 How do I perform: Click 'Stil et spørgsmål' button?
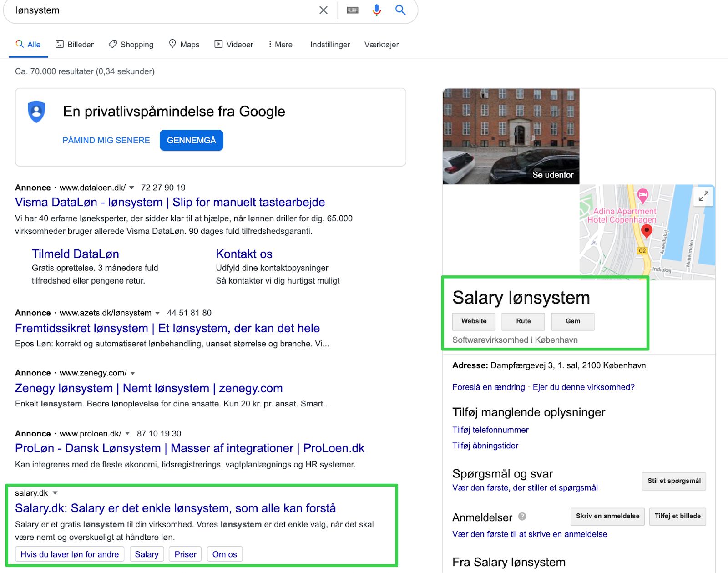point(674,481)
